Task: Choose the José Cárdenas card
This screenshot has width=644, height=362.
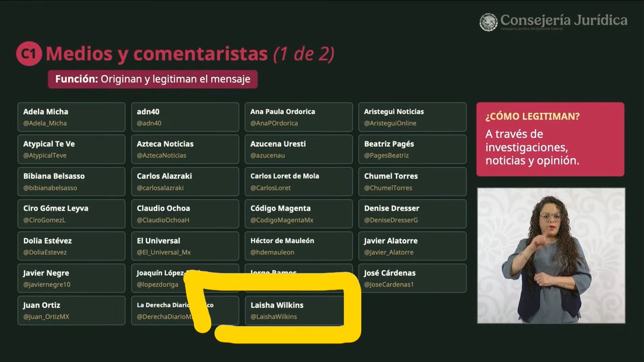Action: 413,278
